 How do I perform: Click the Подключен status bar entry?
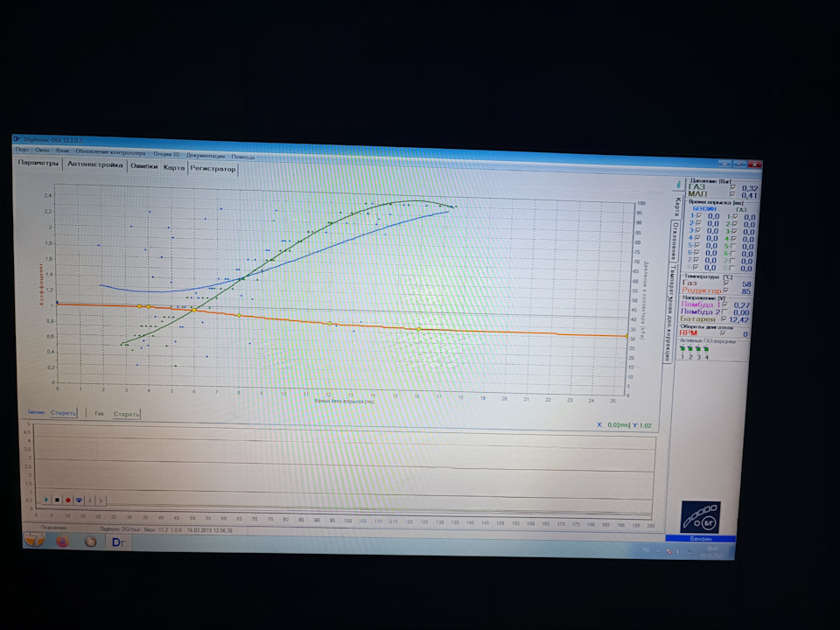[x=53, y=528]
